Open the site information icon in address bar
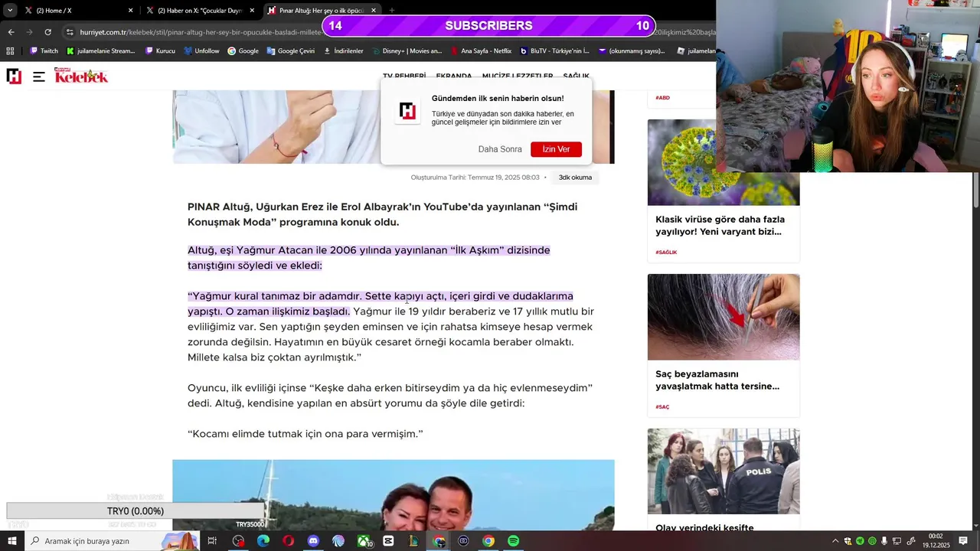Image resolution: width=980 pixels, height=551 pixels. click(70, 32)
